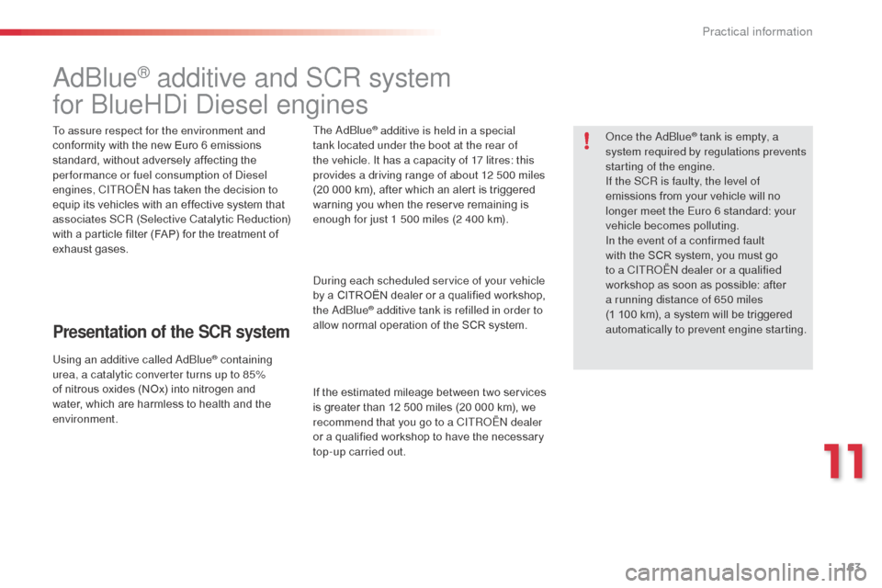Click the line 'with a particle filter (FAP) for the treatment of'
The width and height of the screenshot is (882, 588).
165,234
